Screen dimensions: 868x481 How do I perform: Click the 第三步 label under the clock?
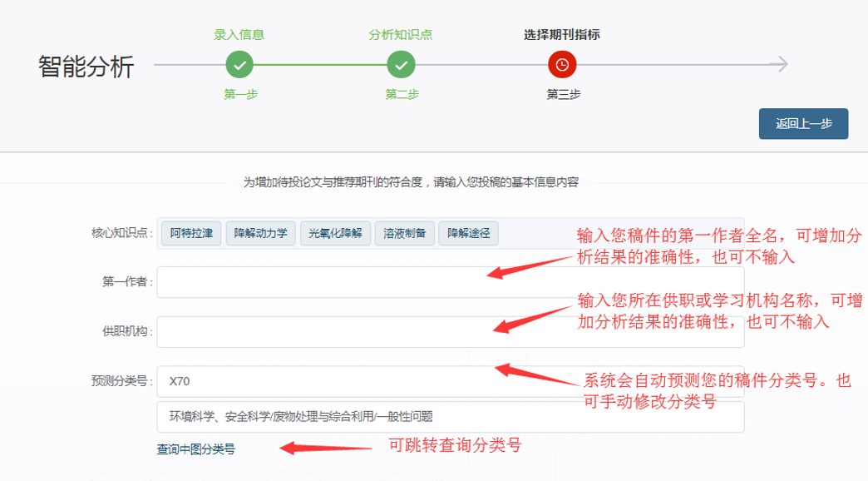(x=563, y=94)
